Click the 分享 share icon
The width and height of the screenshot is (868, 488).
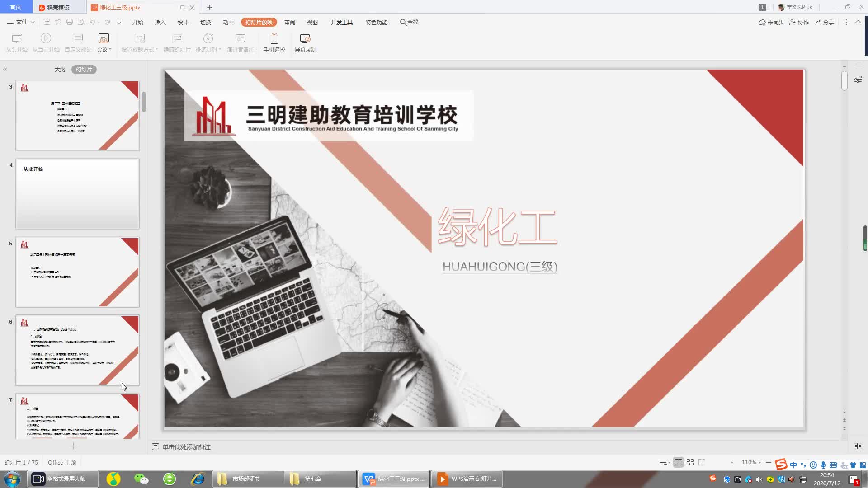(x=824, y=22)
